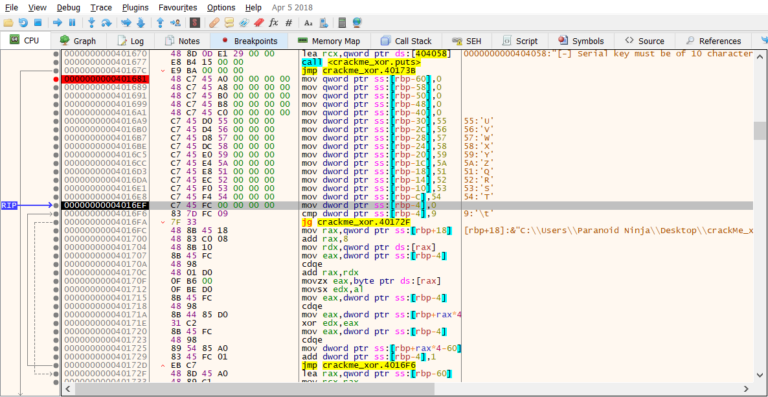The width and height of the screenshot is (768, 397).
Task: Open the Options menu
Action: 221,7
